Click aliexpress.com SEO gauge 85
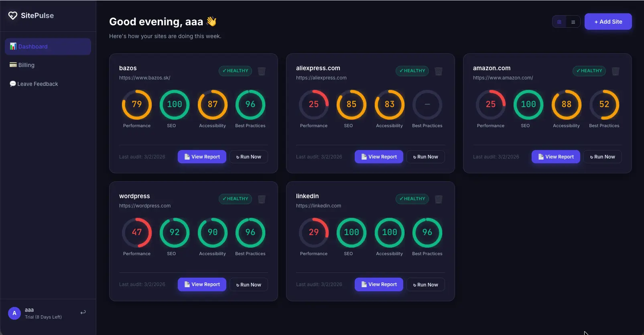This screenshot has width=644, height=335. click(x=351, y=104)
